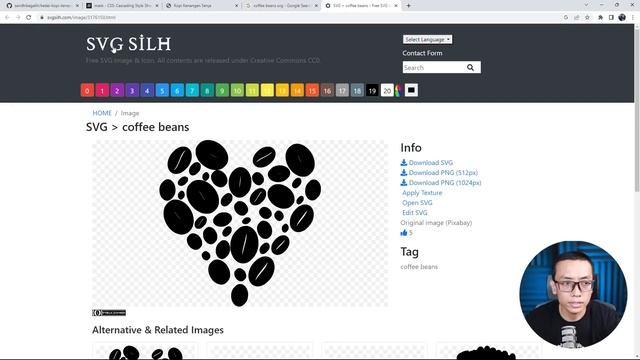Click the browser forward arrow
This screenshot has height=360, width=640.
[18, 18]
